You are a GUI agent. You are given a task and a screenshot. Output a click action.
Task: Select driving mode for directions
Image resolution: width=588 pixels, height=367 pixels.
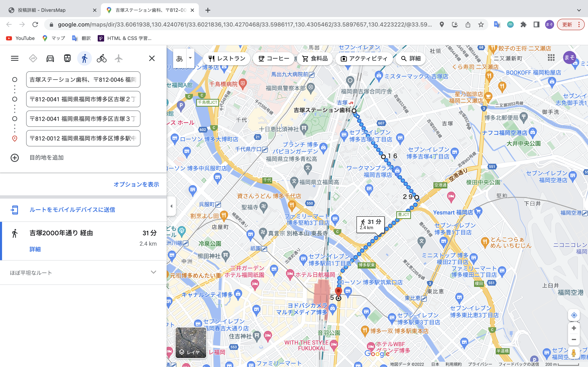(x=50, y=58)
